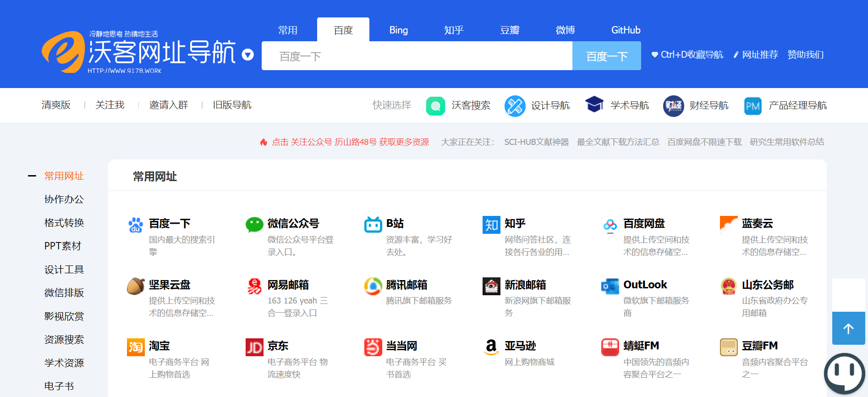This screenshot has height=397, width=868.
Task: Click the 亚马逊 'a' icon
Action: tap(491, 347)
